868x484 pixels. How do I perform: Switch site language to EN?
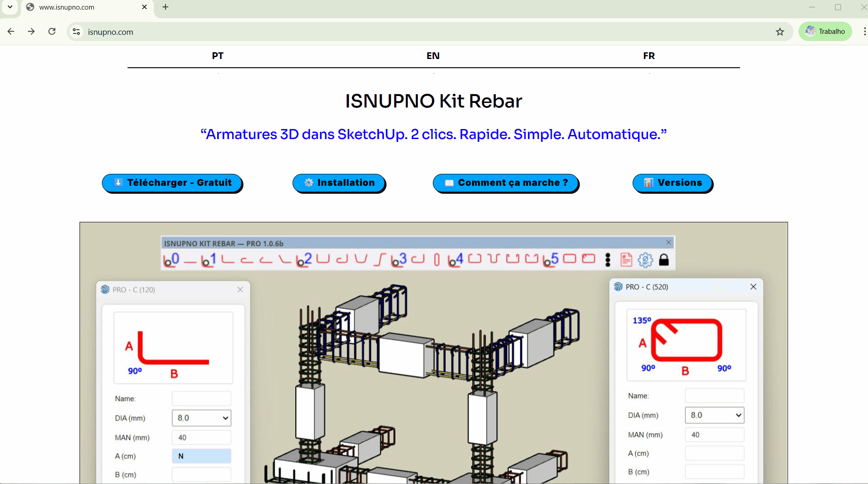(x=433, y=56)
